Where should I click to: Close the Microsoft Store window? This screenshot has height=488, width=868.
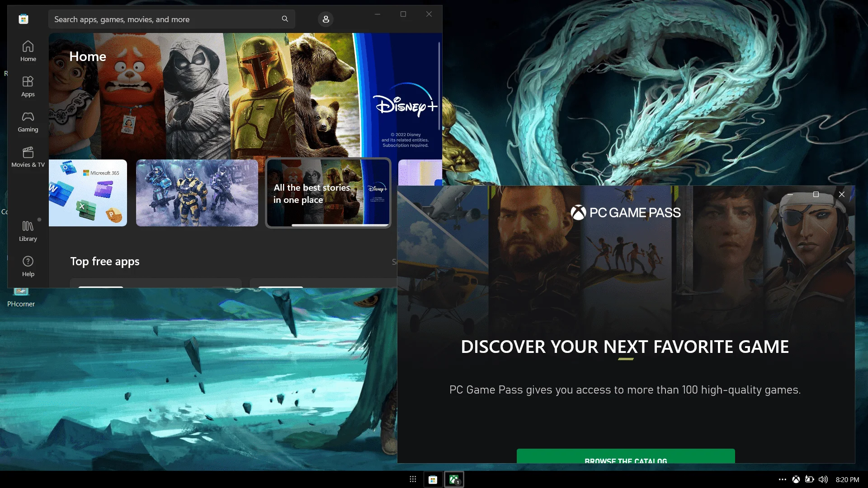tap(429, 14)
